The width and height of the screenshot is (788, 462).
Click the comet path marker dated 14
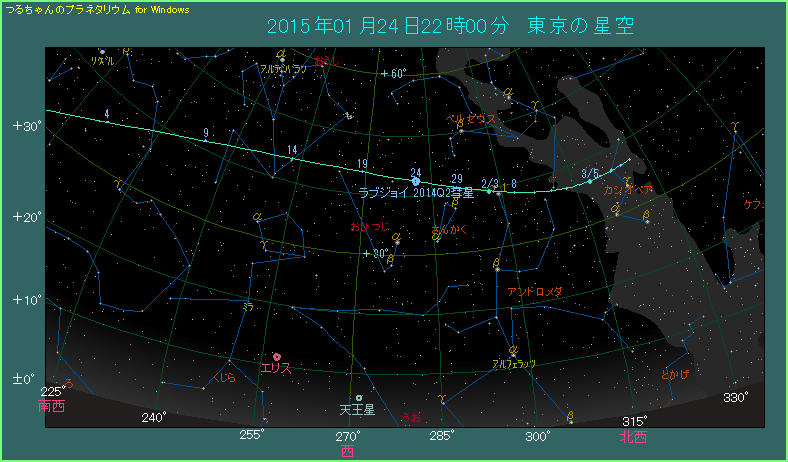click(292, 150)
